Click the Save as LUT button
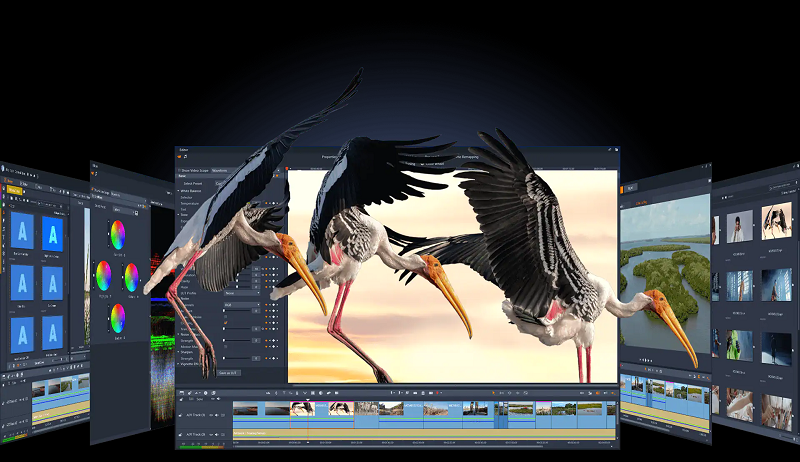 click(229, 373)
